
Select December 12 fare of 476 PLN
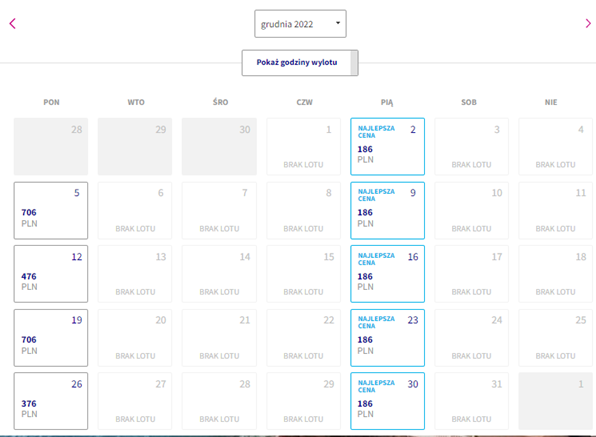(51, 274)
